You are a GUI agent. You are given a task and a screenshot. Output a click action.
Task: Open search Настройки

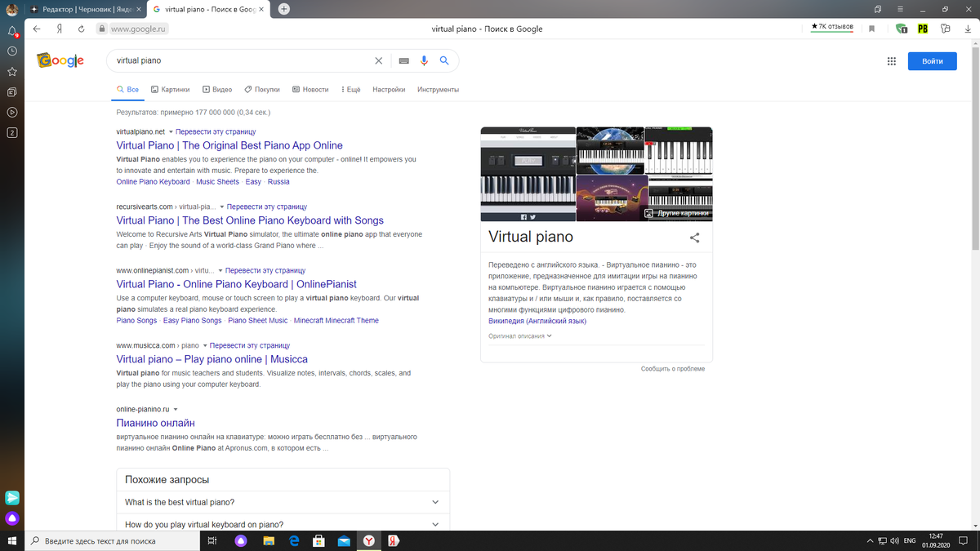389,90
